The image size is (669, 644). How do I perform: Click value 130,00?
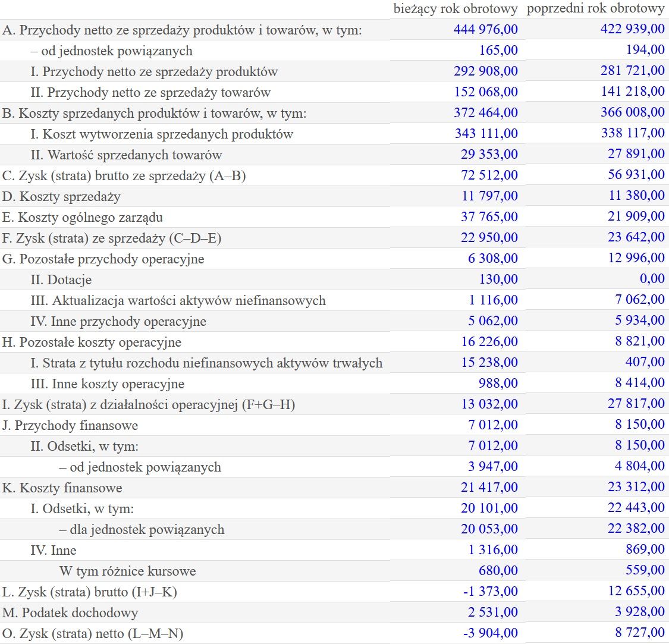tap(498, 279)
